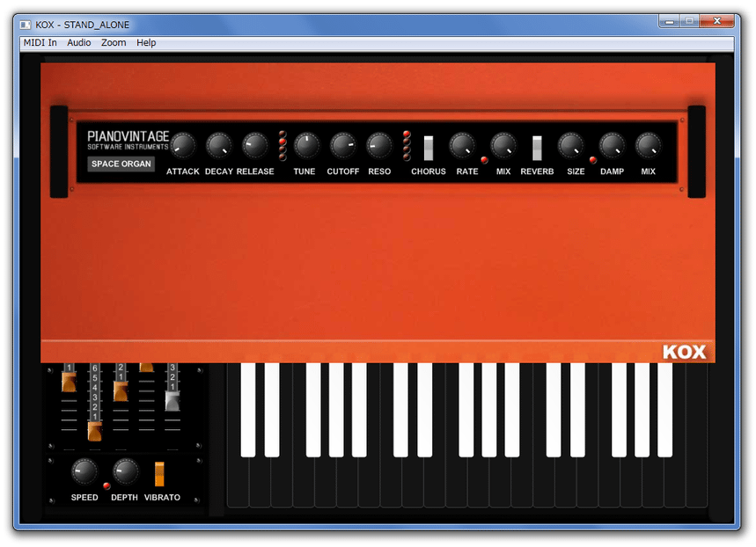Viewport: 756px width, 547px height.
Task: Click the leftmost white sharp key on keyboard
Action: 248,410
